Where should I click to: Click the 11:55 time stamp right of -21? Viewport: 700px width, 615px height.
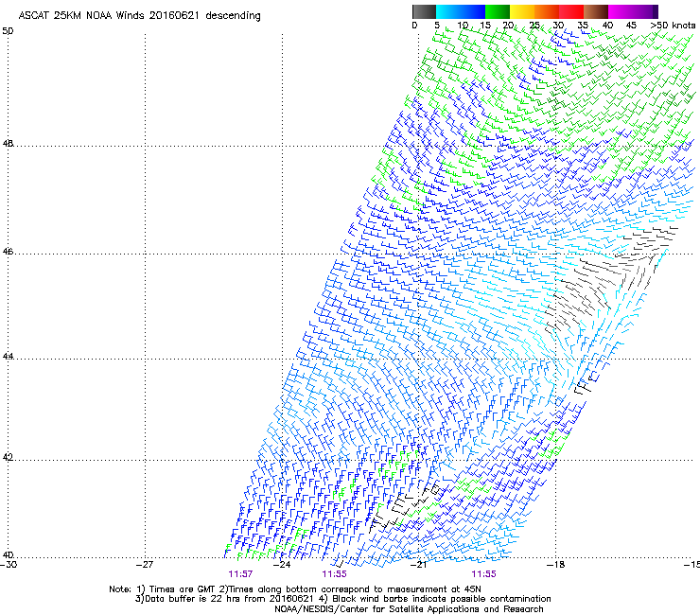click(x=484, y=574)
